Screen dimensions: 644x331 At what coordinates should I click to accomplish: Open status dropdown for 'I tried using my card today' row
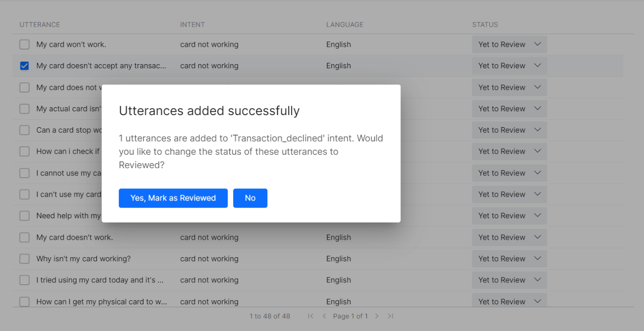tap(509, 281)
